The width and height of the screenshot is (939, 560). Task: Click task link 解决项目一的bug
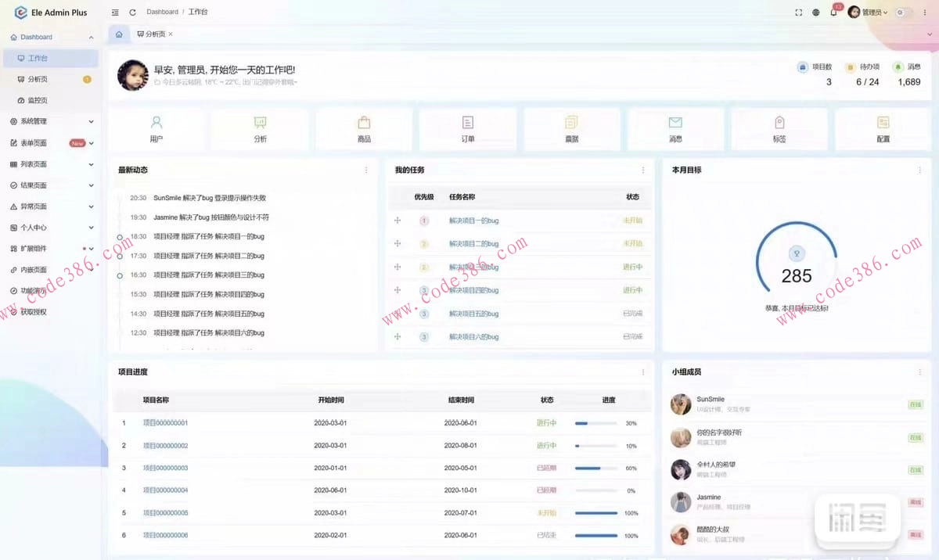tap(473, 221)
